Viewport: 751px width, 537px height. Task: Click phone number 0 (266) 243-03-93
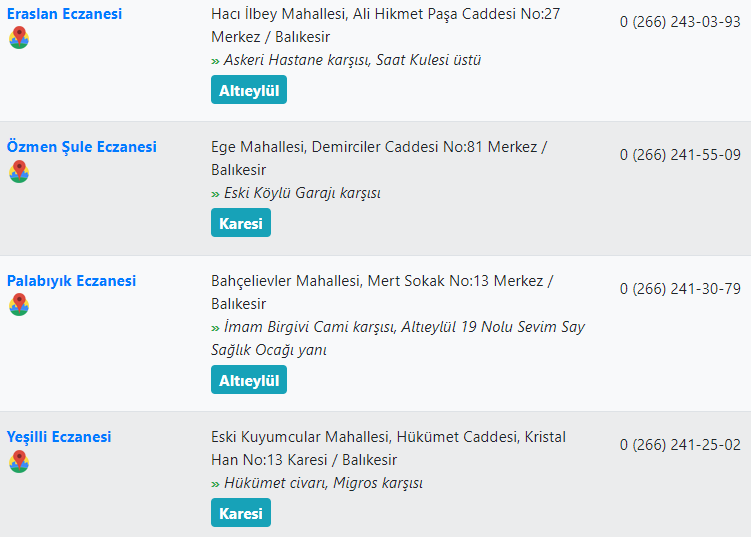[680, 21]
